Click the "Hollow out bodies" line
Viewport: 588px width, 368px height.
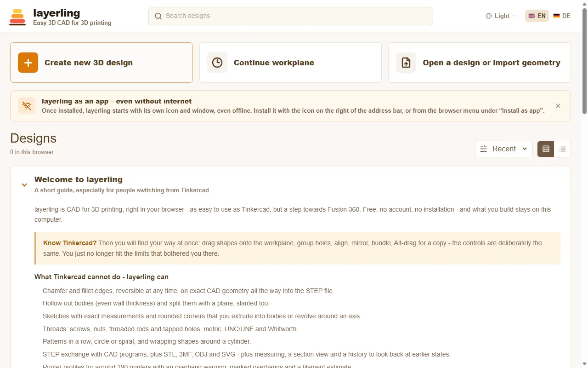tap(156, 304)
